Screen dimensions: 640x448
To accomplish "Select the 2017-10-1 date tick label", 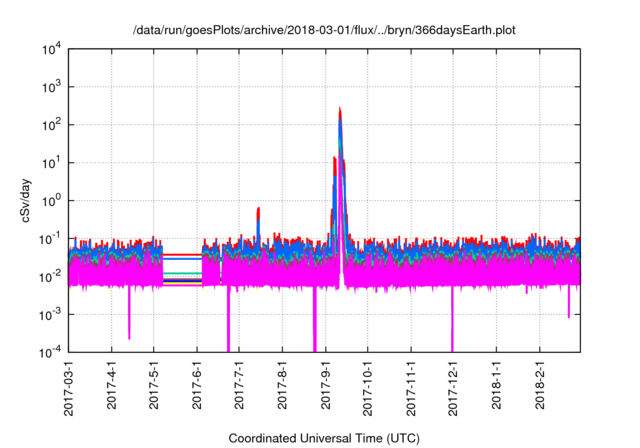I will click(368, 390).
